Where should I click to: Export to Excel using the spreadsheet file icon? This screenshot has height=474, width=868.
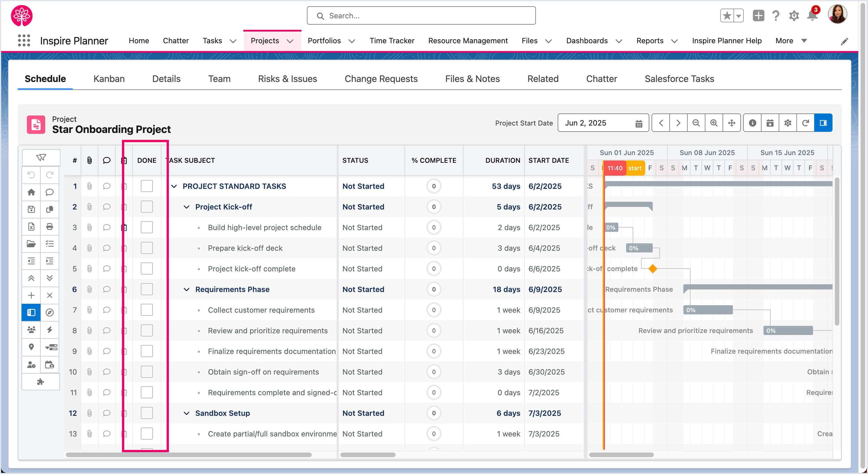31,226
